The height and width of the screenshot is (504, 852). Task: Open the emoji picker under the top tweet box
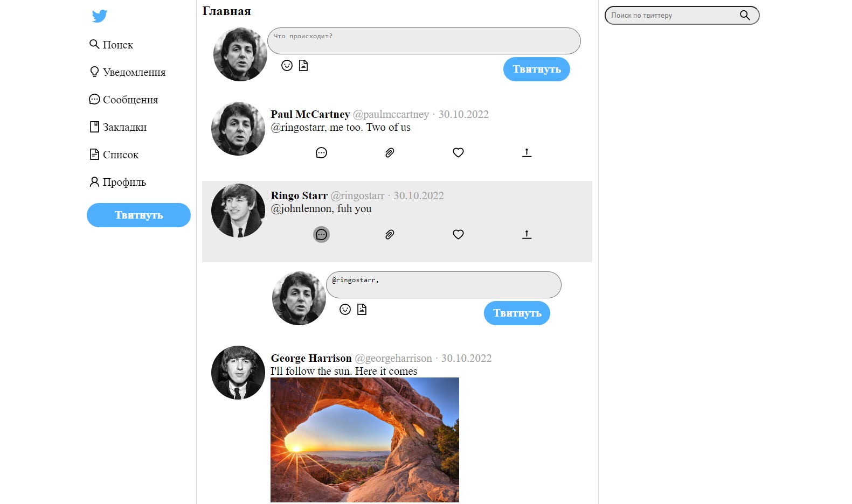click(287, 65)
